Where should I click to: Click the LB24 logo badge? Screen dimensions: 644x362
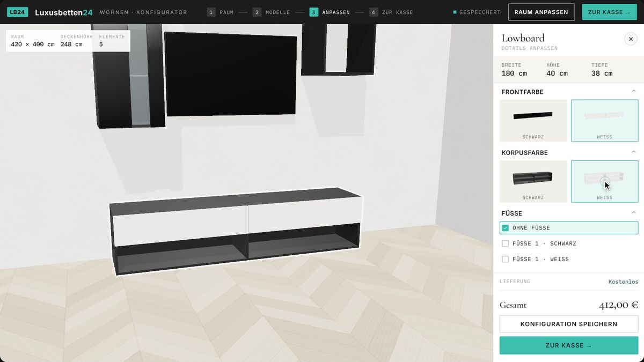(x=18, y=12)
